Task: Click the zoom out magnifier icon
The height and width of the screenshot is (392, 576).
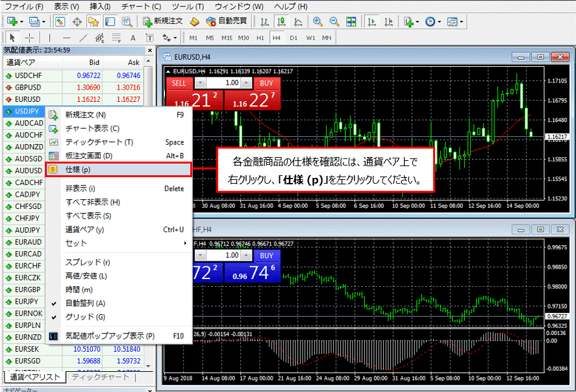Action: point(334,21)
